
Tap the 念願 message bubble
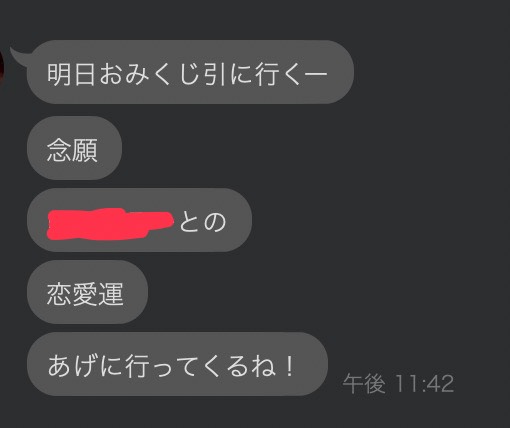click(74, 148)
